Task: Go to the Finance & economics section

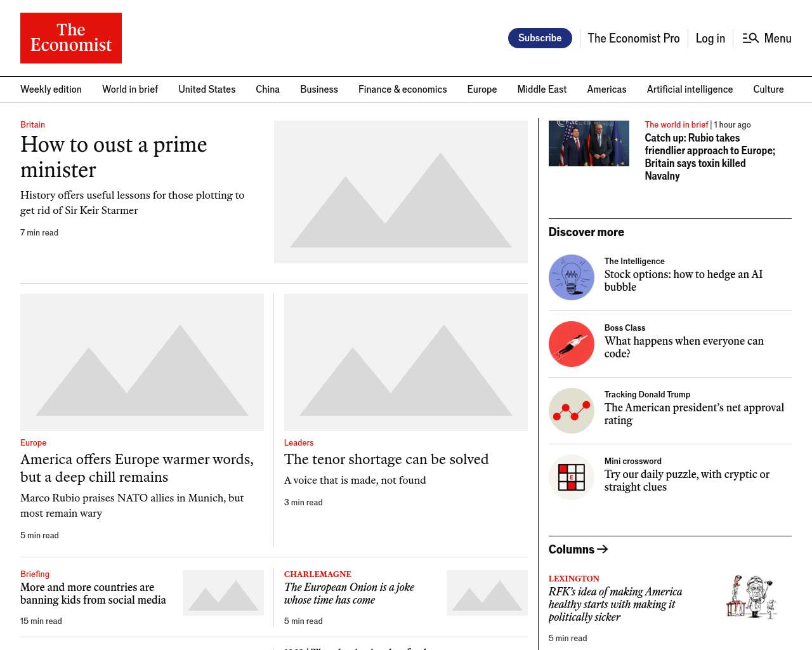Action: click(402, 90)
